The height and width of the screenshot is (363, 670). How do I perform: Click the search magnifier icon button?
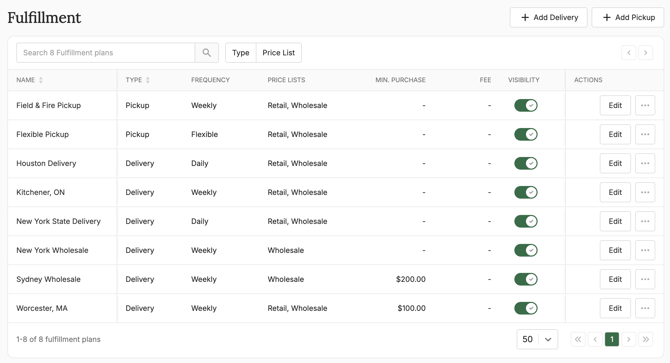click(207, 53)
